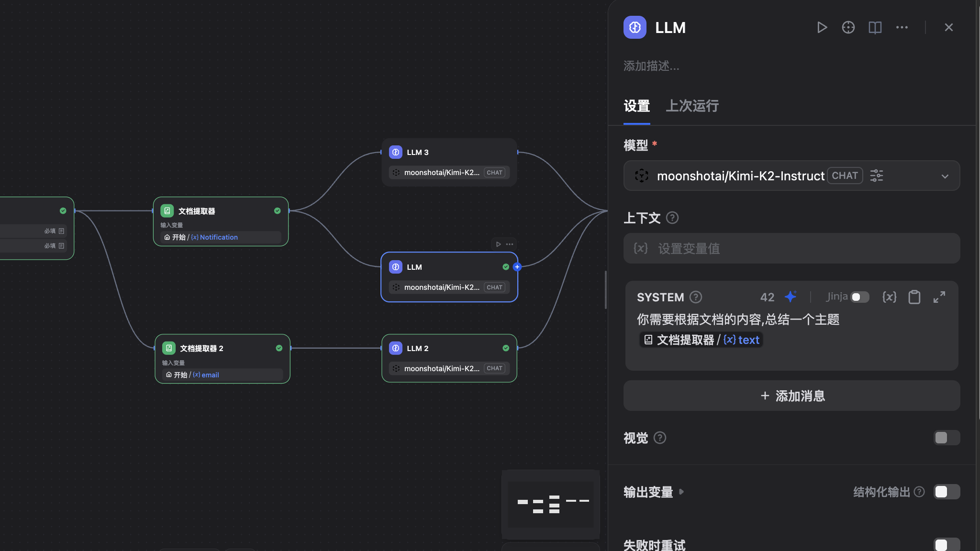Click the Kimi-K2 model provider icon in the selector

pyautogui.click(x=641, y=176)
